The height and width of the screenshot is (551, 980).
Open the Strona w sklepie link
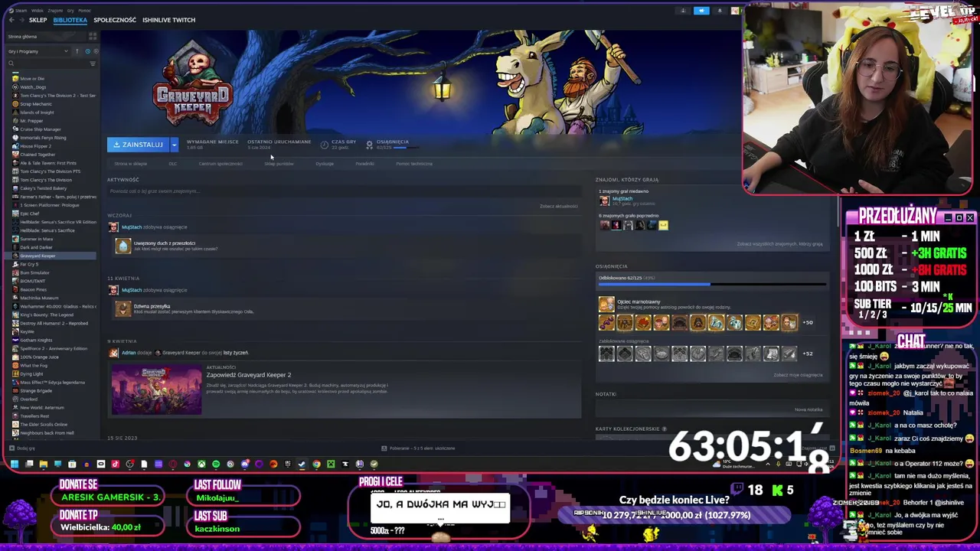(130, 164)
